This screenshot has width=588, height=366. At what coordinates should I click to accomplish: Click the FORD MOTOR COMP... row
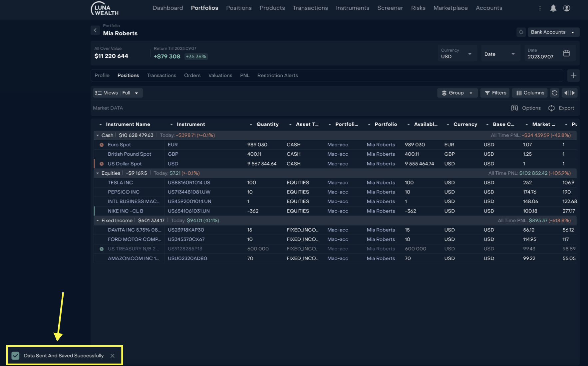(x=335, y=239)
